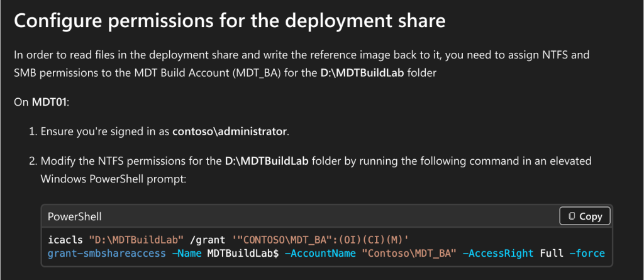This screenshot has height=280, width=644.
Task: Click the PowerShell label on the code block header
Action: click(75, 216)
